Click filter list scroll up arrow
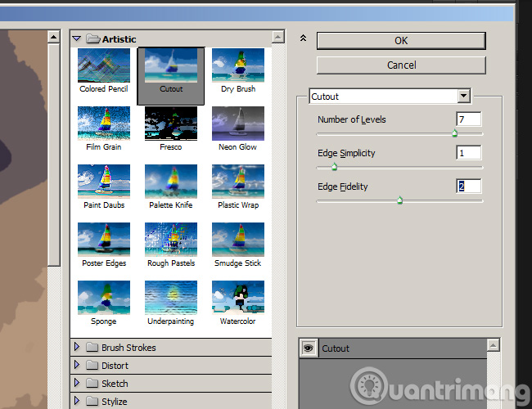 point(278,37)
